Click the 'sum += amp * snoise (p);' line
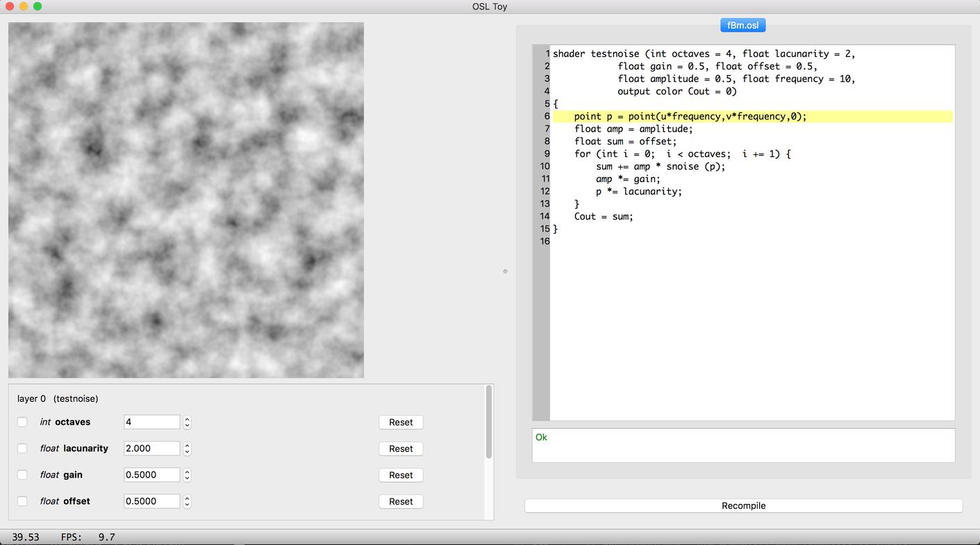Screen dimensions: 980x545 point(661,166)
